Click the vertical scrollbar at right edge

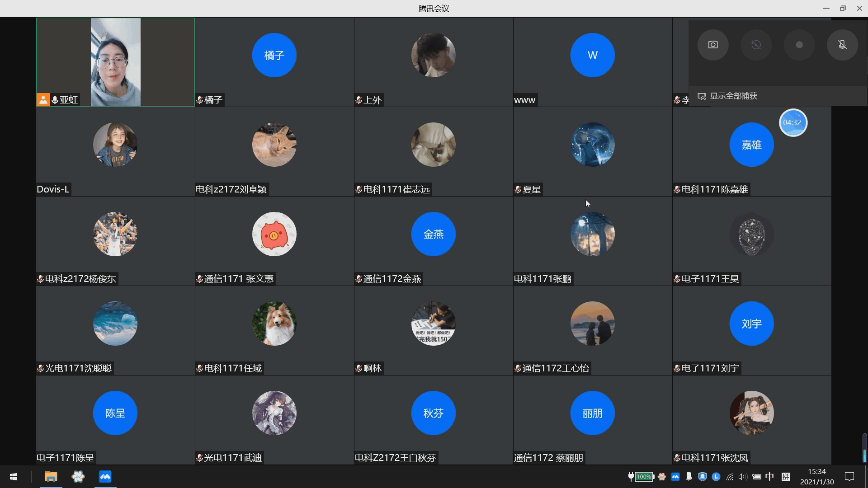pyautogui.click(x=864, y=448)
